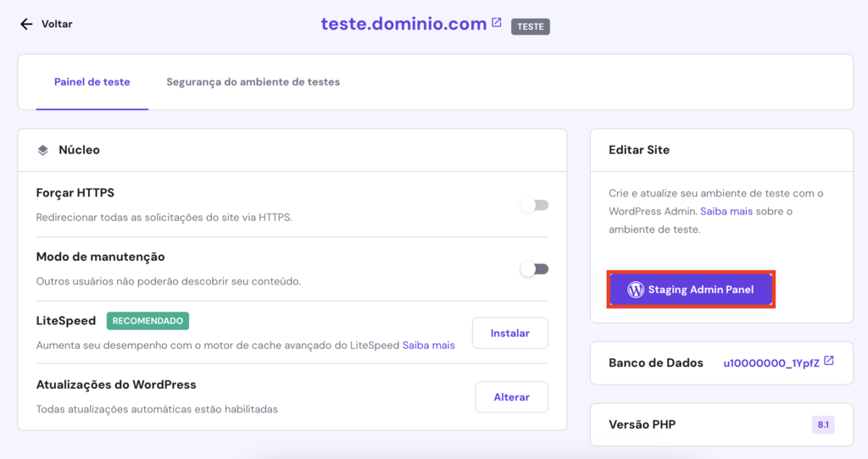Click the Núcleo section title
Image resolution: width=868 pixels, height=459 pixels.
79,150
